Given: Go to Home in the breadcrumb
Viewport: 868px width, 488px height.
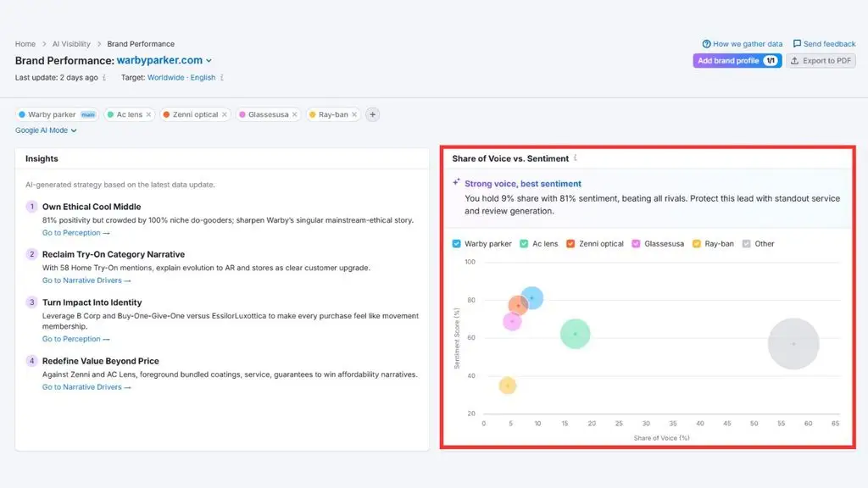Looking at the screenshot, I should pos(25,44).
